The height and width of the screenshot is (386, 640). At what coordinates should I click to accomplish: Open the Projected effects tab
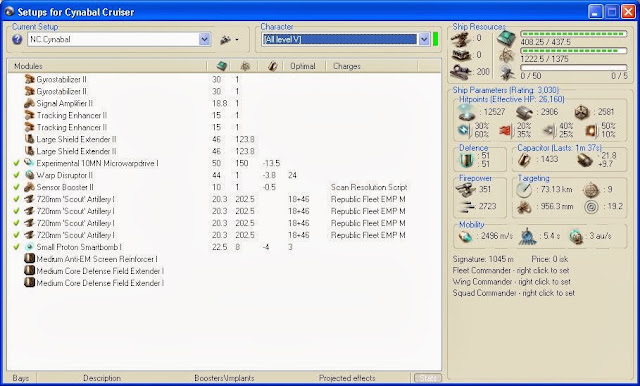tap(347, 378)
